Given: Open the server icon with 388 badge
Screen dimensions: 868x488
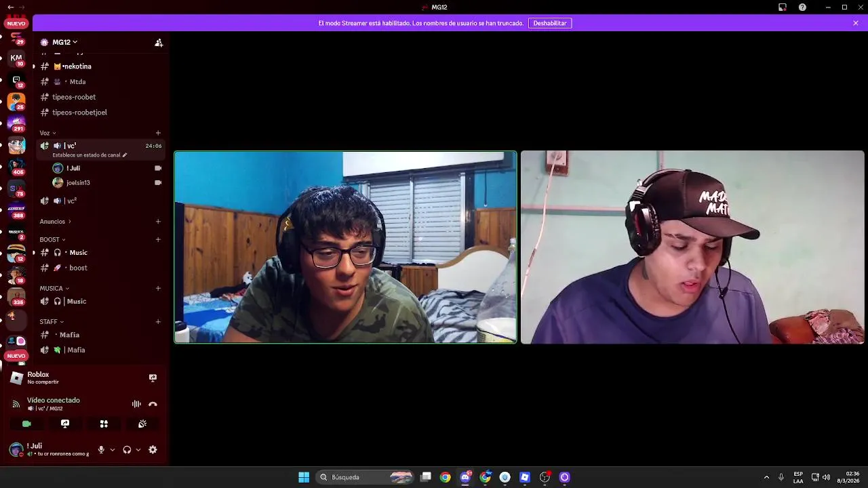Looking at the screenshot, I should coord(16,211).
